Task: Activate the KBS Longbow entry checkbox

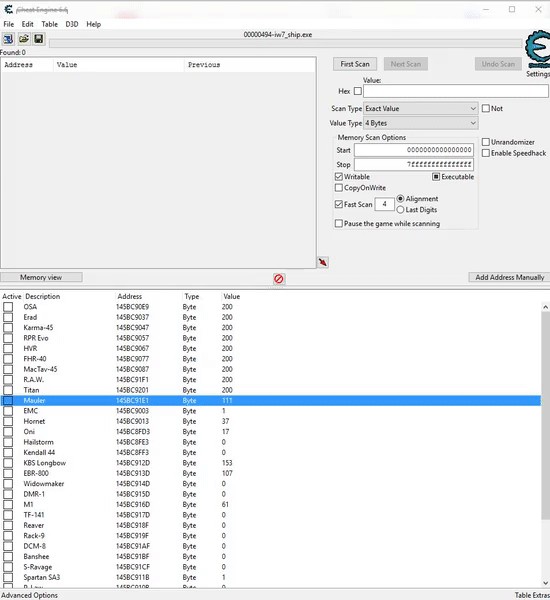Action: [x=8, y=463]
